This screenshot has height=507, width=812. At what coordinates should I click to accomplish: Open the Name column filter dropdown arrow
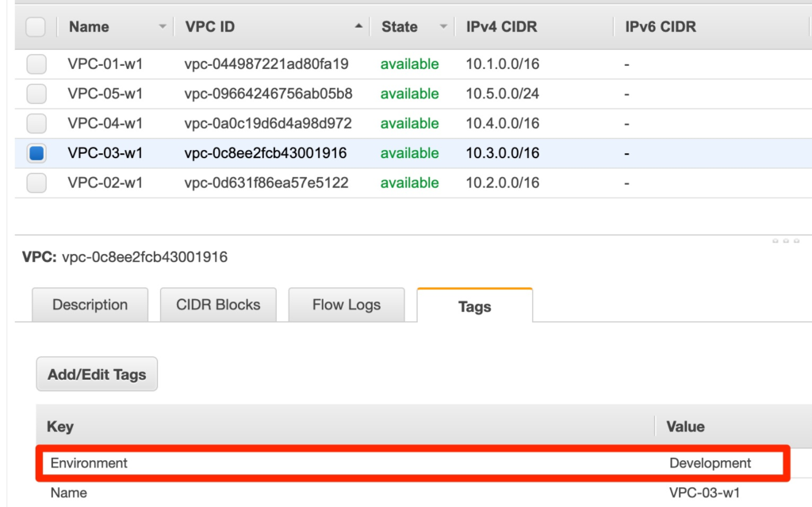163,27
